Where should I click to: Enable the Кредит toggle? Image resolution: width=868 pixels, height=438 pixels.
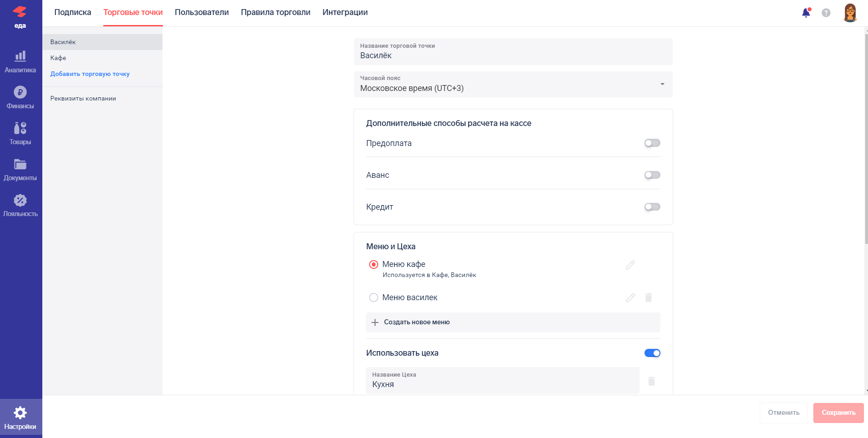pos(652,207)
